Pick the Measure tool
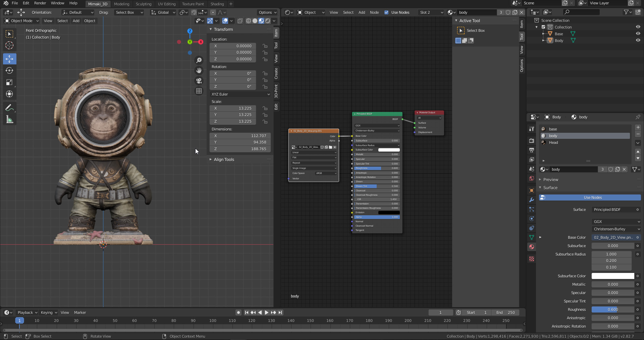The image size is (644, 340). tap(9, 120)
